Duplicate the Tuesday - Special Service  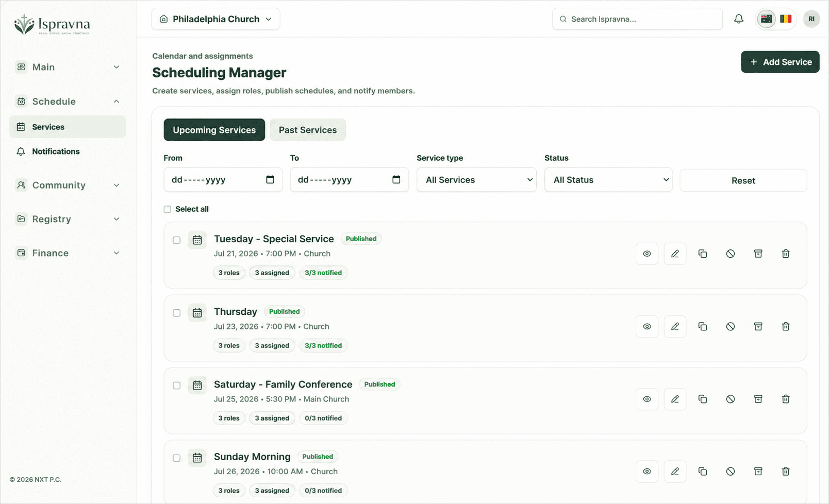coord(703,254)
